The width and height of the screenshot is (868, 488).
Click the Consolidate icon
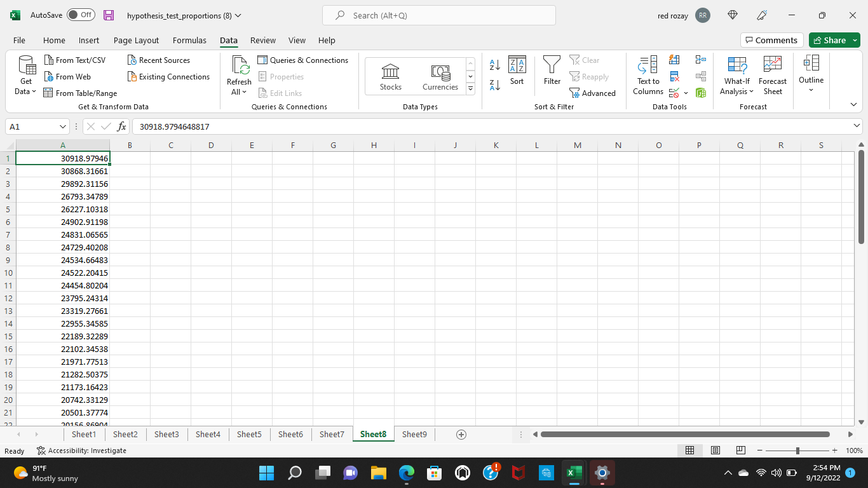701,60
